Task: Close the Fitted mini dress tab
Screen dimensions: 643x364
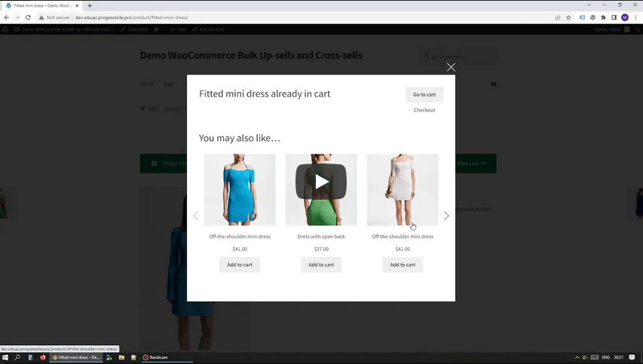Action: coord(77,6)
